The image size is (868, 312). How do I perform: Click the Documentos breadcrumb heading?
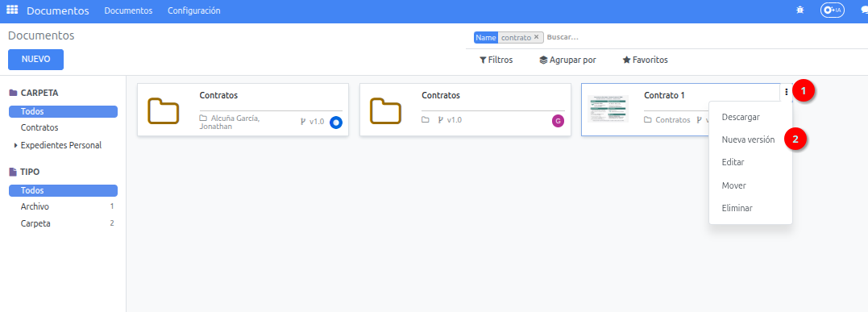(x=41, y=35)
